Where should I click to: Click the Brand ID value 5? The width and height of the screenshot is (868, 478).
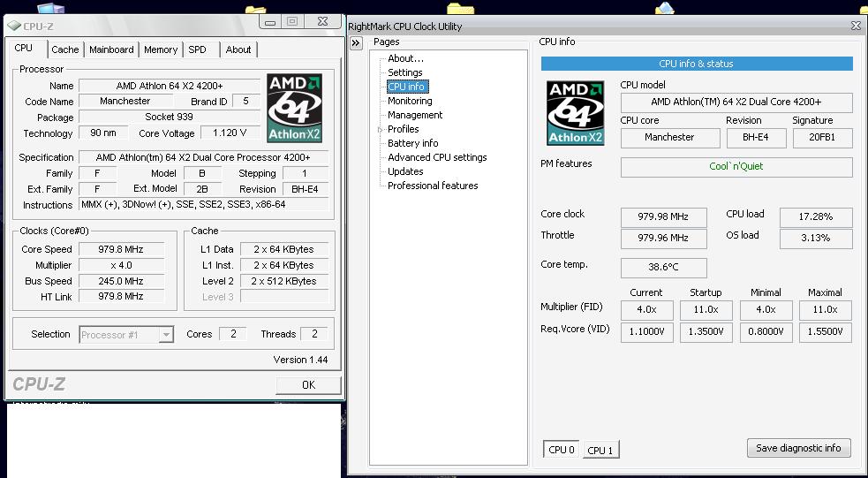(245, 102)
